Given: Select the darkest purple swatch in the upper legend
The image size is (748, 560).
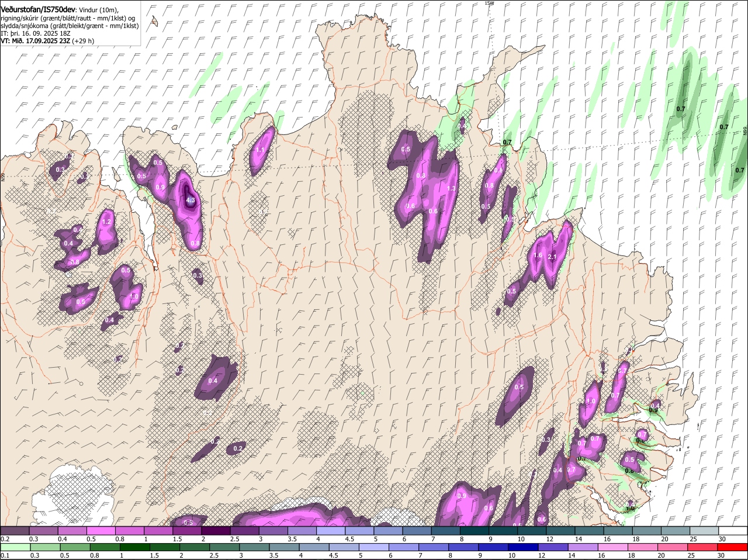Looking at the screenshot, I should tap(215, 531).
